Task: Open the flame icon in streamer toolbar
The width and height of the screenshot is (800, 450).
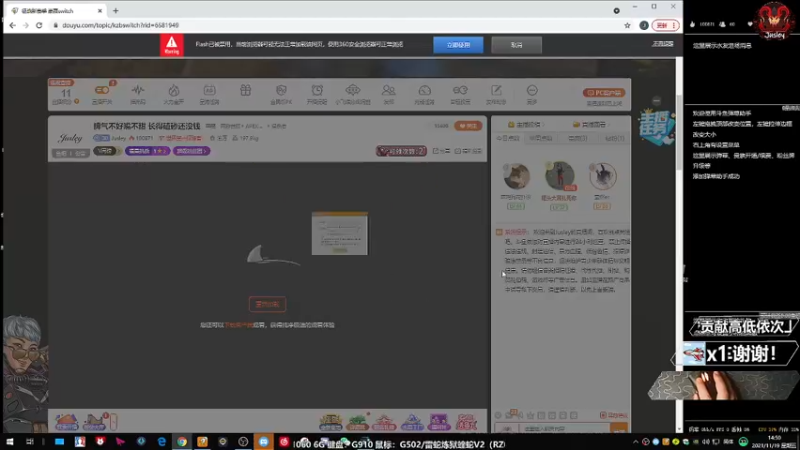Action: (x=173, y=90)
